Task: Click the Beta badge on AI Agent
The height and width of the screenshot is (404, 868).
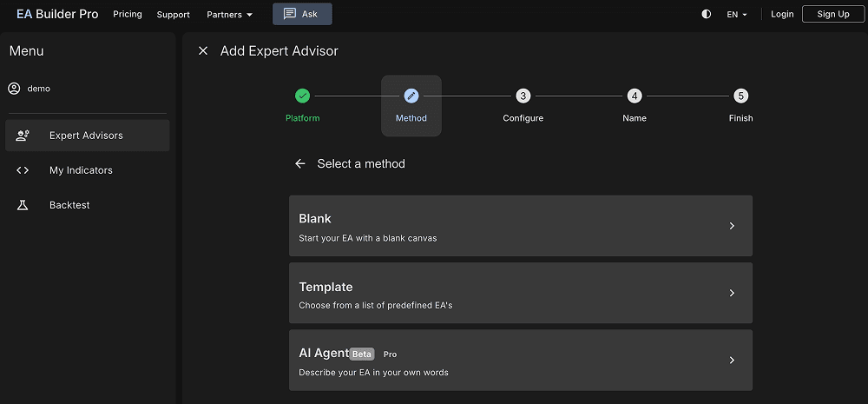Action: click(362, 354)
